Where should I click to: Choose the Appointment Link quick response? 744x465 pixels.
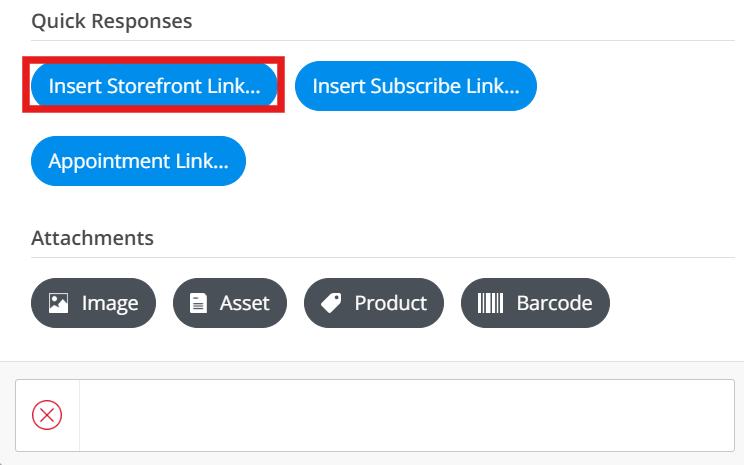click(x=138, y=161)
